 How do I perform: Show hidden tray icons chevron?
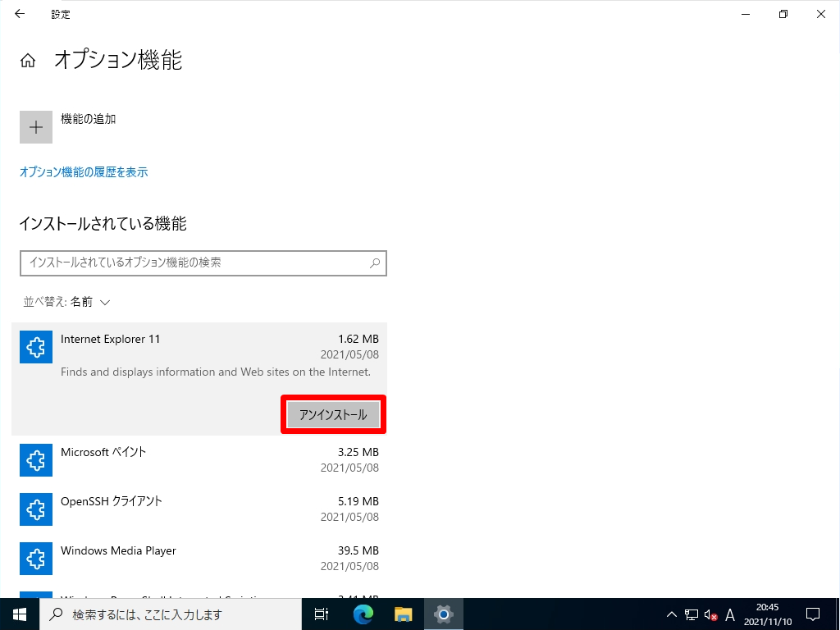(671, 614)
